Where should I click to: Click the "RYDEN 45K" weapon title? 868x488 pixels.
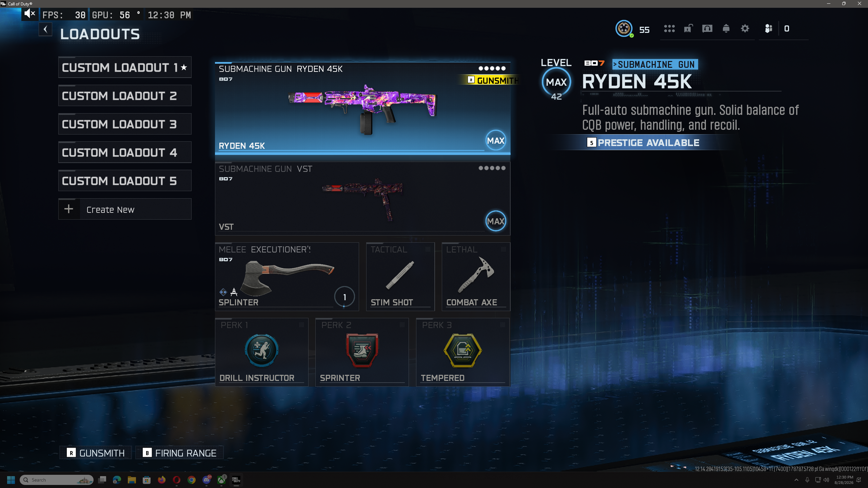(637, 82)
